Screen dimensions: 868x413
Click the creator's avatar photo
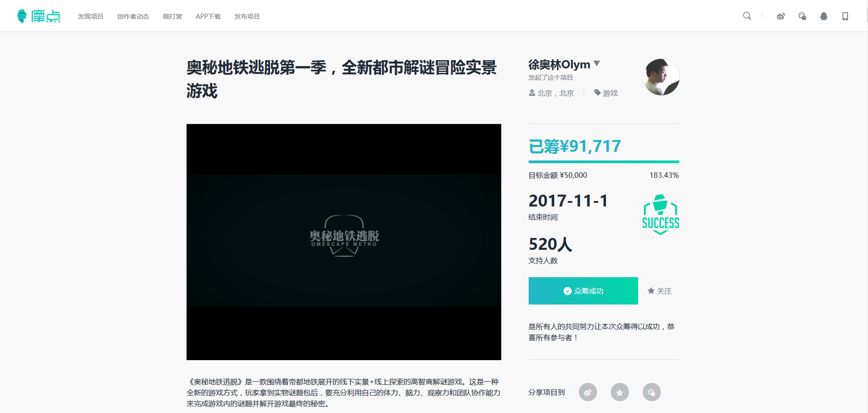pyautogui.click(x=660, y=77)
